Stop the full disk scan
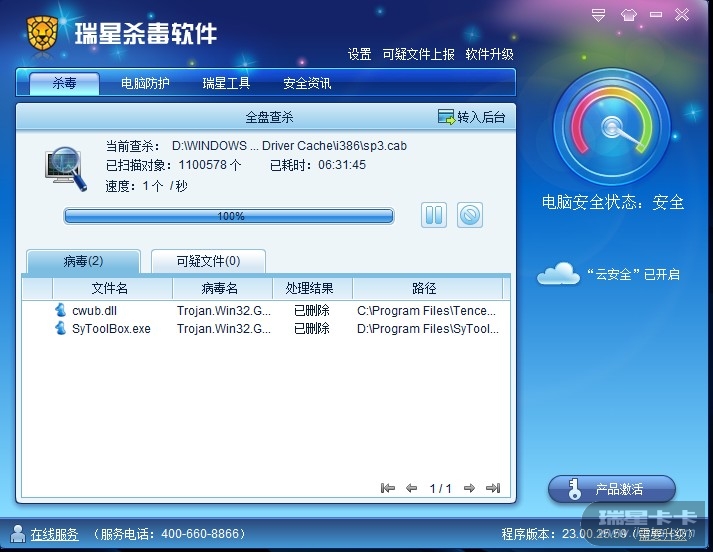 (470, 215)
